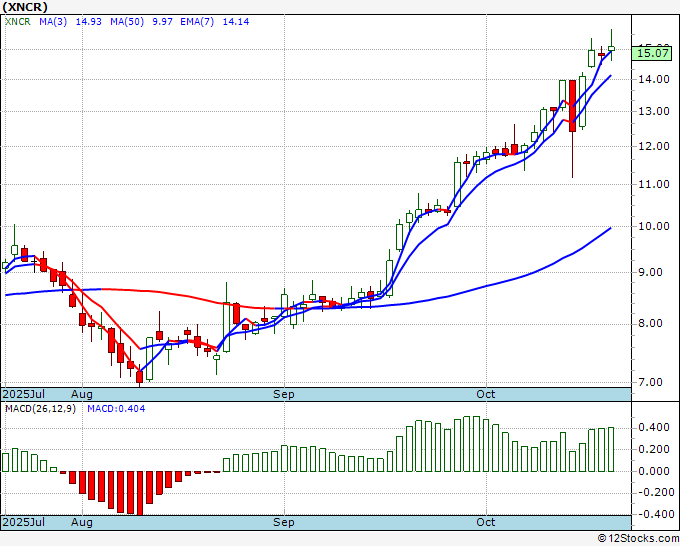The image size is (680, 546).
Task: Click Aug on the MACD date axis
Action: 82,522
